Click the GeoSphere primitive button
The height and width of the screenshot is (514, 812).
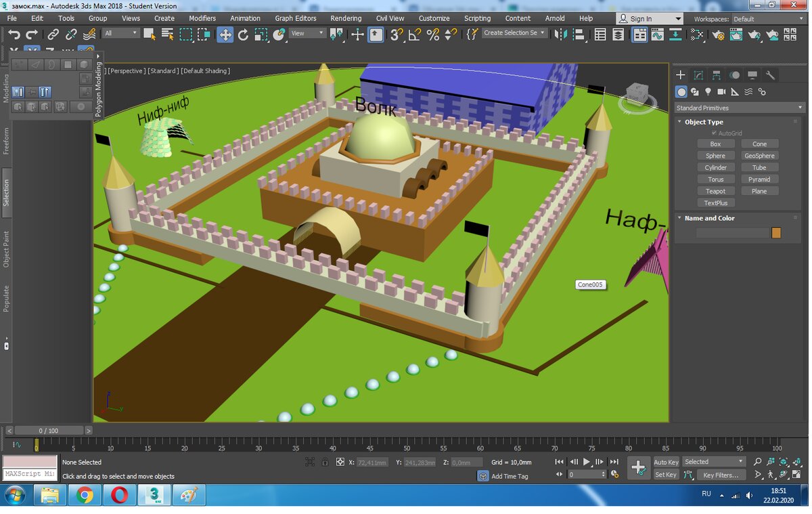(759, 156)
